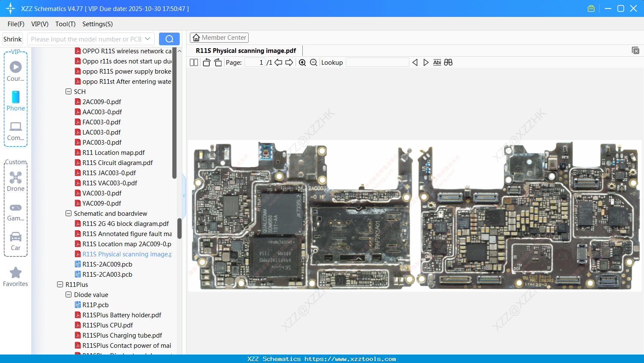This screenshot has width=644, height=363.
Task: Click the binoculars search icon
Action: pos(448,63)
